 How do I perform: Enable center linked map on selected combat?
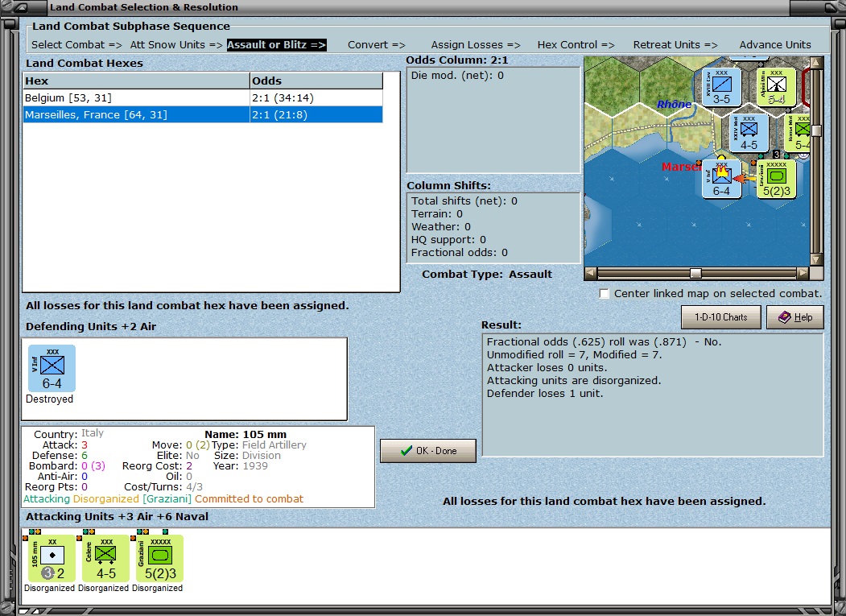(605, 294)
